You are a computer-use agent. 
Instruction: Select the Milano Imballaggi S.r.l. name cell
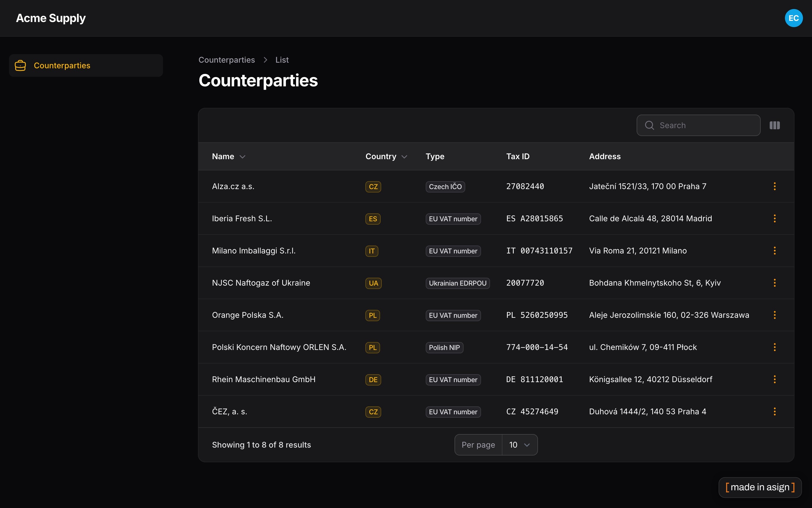[x=254, y=251]
